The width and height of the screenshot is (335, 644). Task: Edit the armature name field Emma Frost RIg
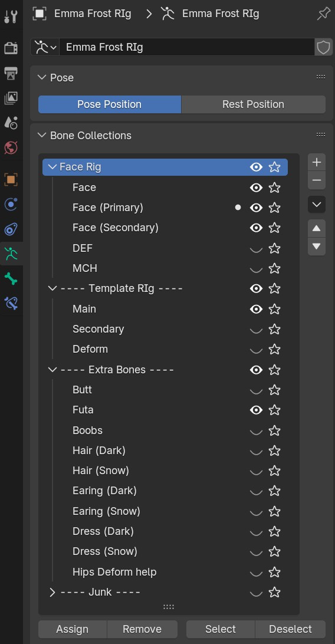pos(187,47)
